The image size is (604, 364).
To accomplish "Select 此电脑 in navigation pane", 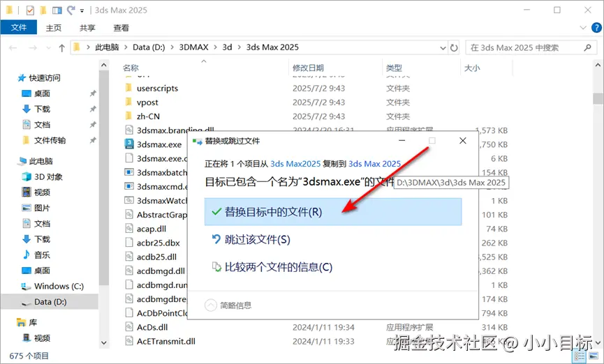I will coord(40,161).
